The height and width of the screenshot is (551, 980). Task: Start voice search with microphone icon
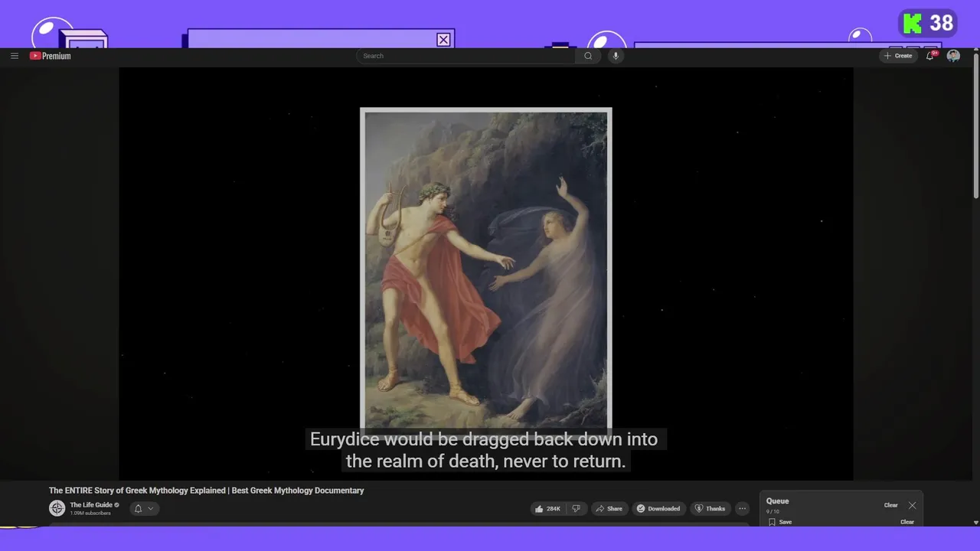615,56
